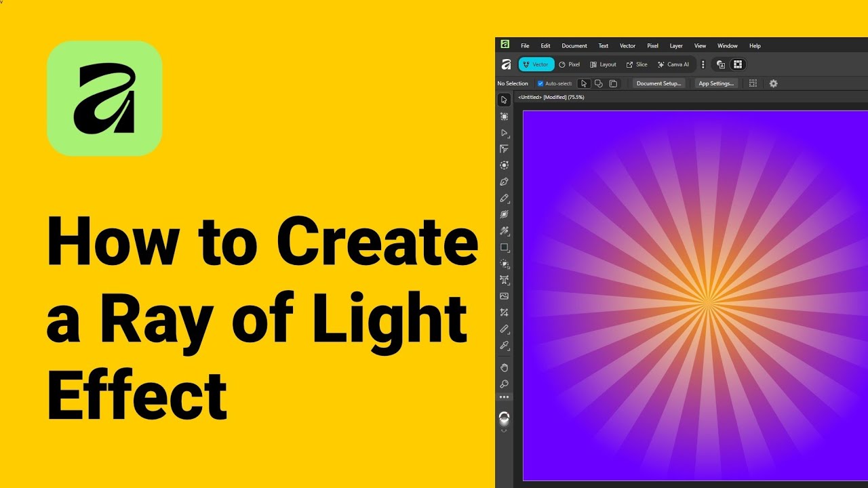868x488 pixels.
Task: Open the Document menu
Action: tap(574, 46)
